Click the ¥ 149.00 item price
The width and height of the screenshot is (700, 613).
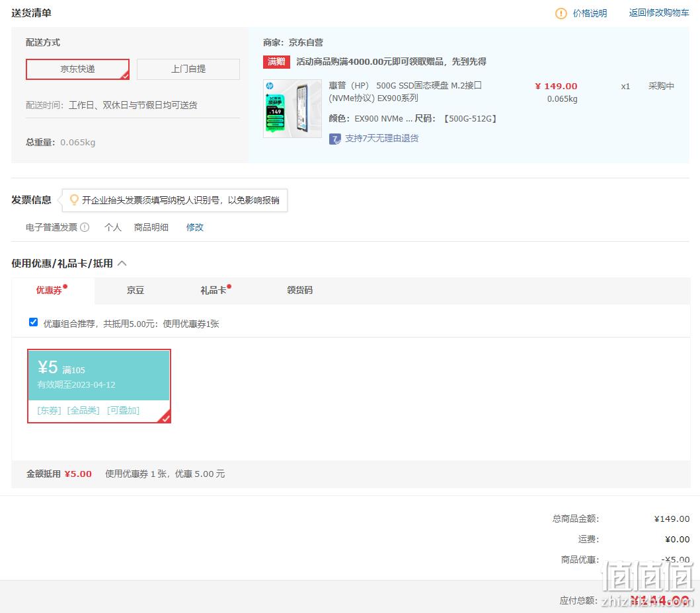[556, 86]
